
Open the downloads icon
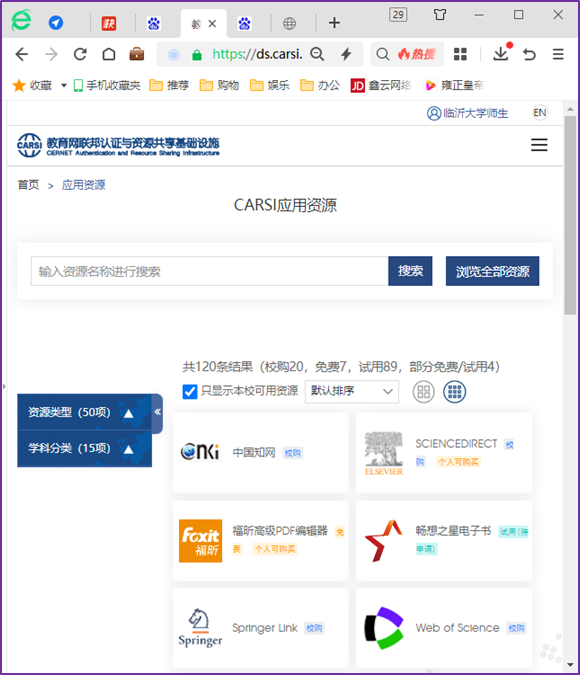pyautogui.click(x=501, y=54)
